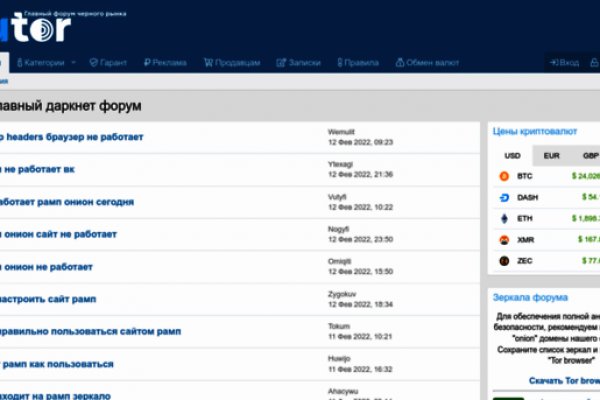
Task: Click the login arrow icon beside Вход
Action: point(553,62)
